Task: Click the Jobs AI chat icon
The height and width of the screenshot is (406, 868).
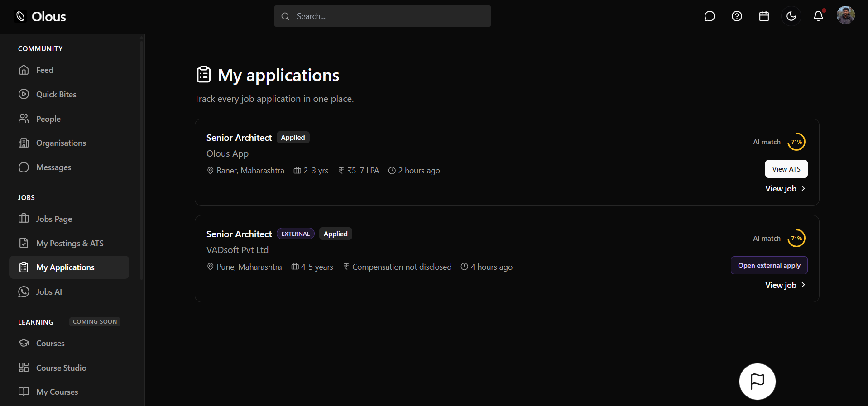Action: (x=24, y=292)
